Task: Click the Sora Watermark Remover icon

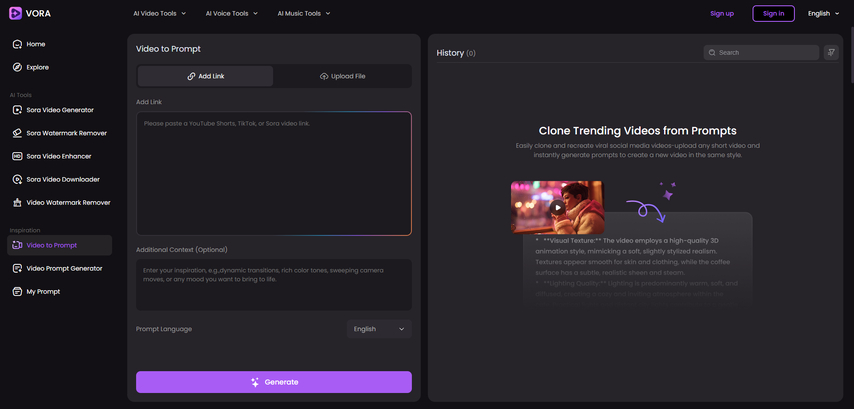Action: coord(17,133)
